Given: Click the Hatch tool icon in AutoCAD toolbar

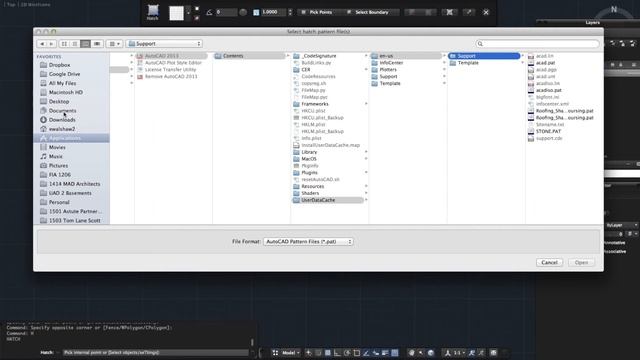Looking at the screenshot, I should [153, 12].
